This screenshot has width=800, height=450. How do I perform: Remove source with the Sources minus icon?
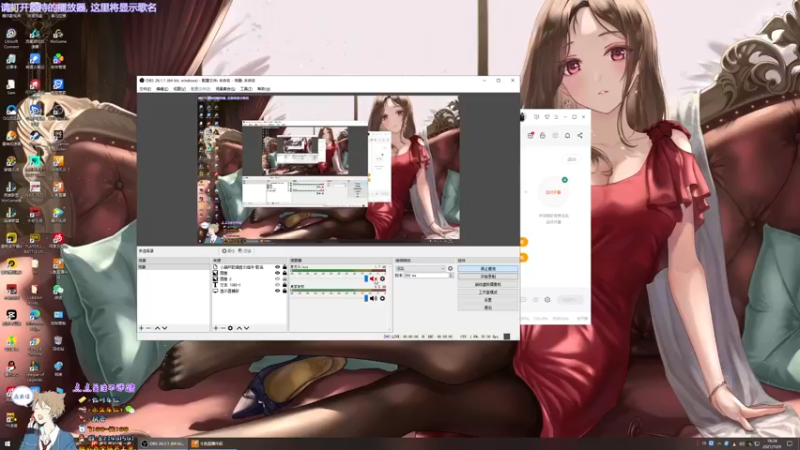223,328
